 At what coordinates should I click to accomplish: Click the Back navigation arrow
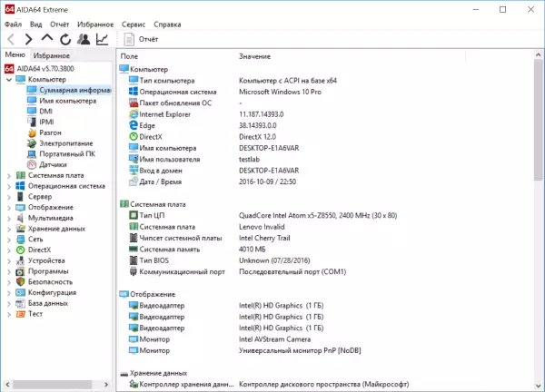click(11, 39)
